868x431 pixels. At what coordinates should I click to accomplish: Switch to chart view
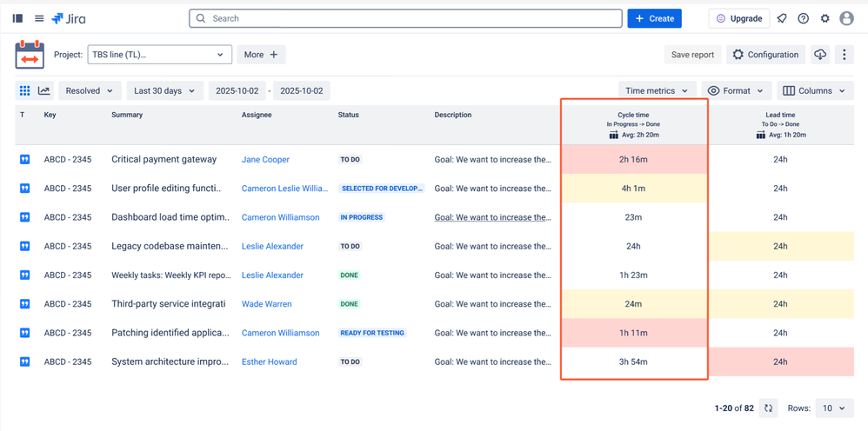click(43, 90)
